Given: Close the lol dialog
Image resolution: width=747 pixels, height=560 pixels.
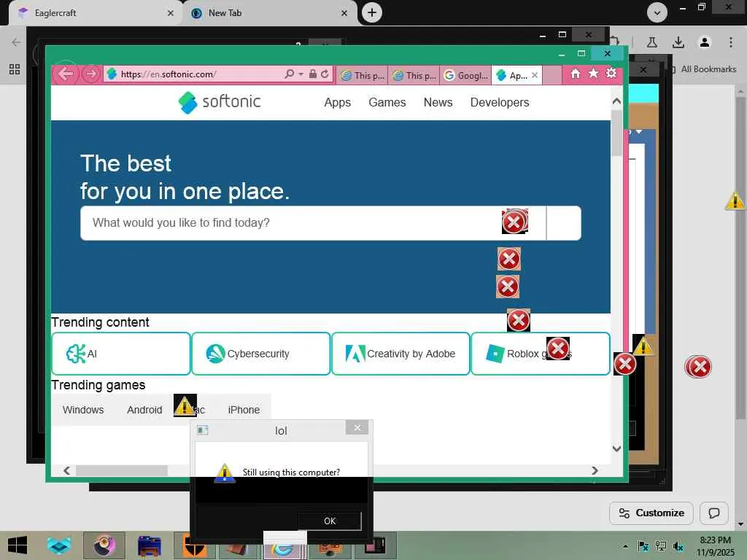Looking at the screenshot, I should point(357,427).
